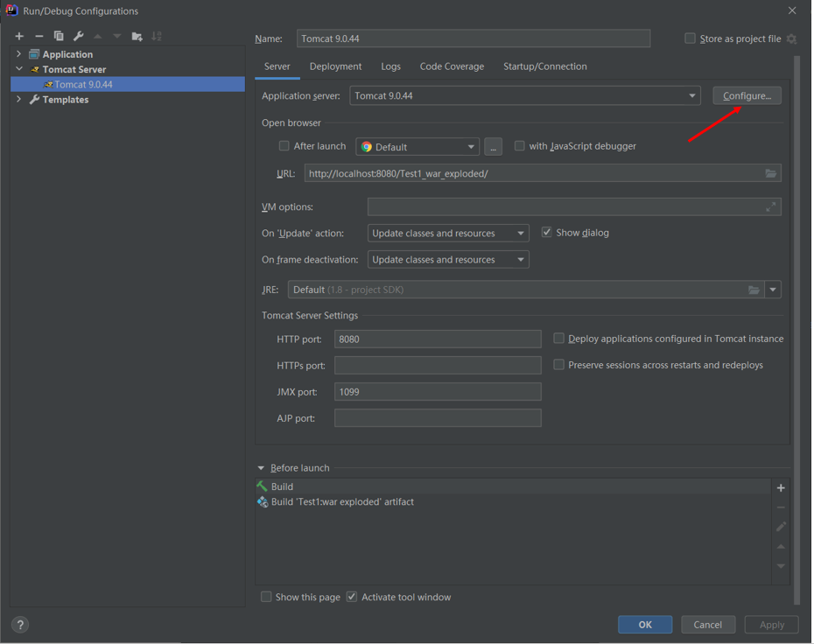This screenshot has height=644, width=814.
Task: Enable Show this page checkbox
Action: 266,597
